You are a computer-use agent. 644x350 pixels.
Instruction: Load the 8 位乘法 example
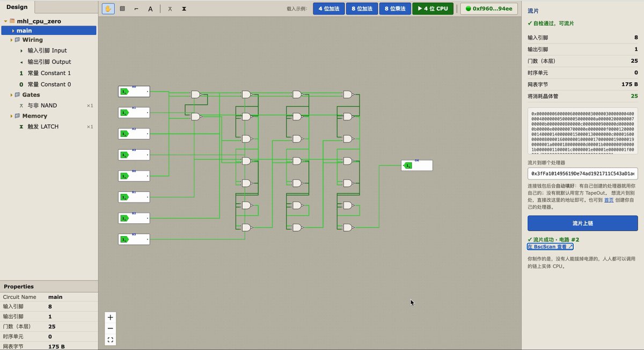pos(394,9)
